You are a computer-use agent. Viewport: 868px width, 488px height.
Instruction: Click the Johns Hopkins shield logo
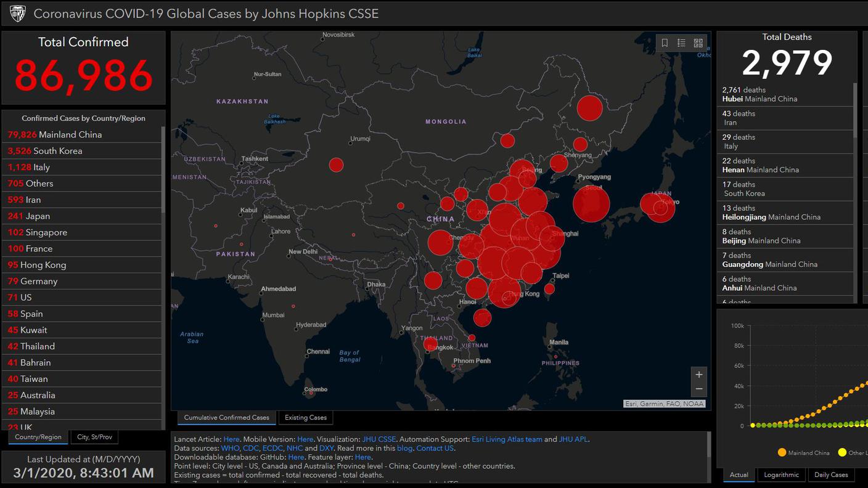(x=17, y=14)
